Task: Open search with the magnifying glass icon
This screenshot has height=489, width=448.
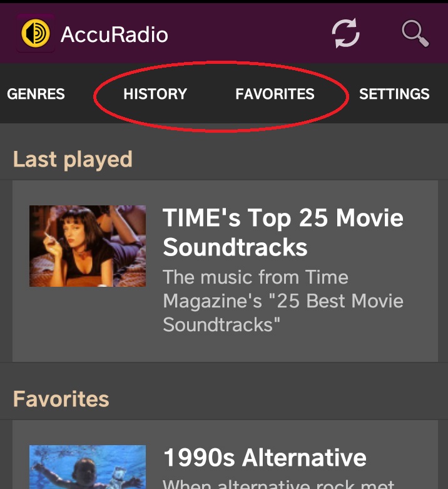Action: click(415, 33)
